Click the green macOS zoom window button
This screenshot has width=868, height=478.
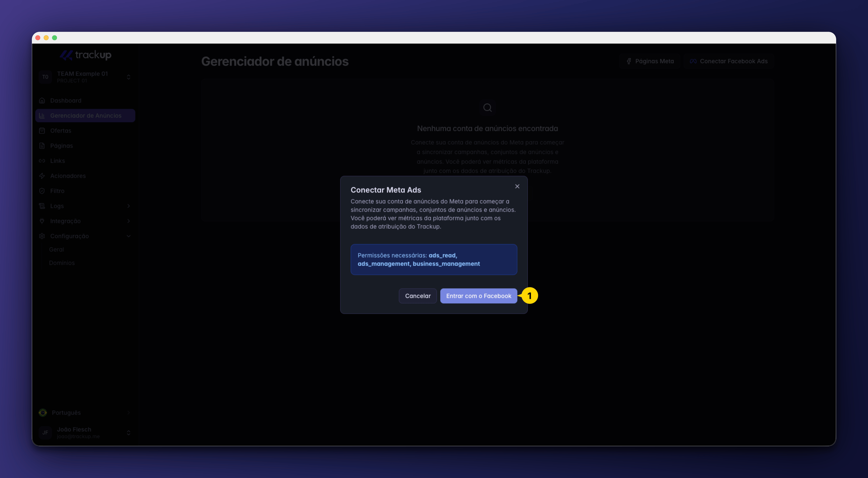point(55,38)
